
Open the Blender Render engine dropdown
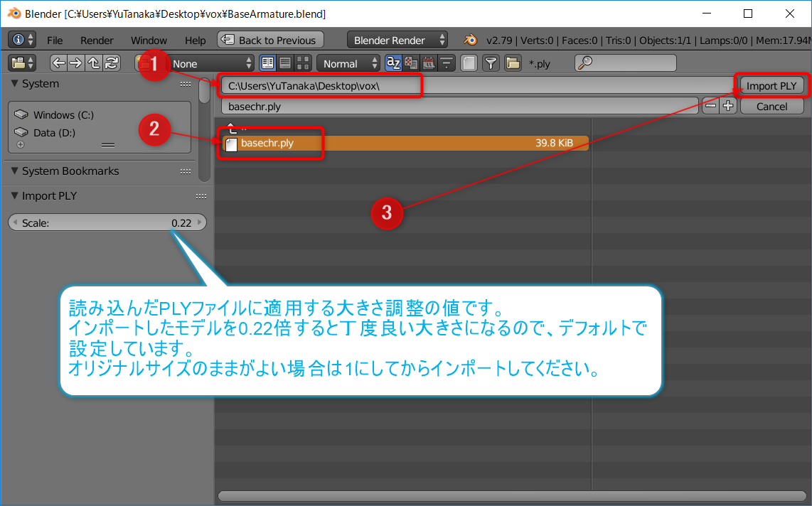tap(397, 41)
